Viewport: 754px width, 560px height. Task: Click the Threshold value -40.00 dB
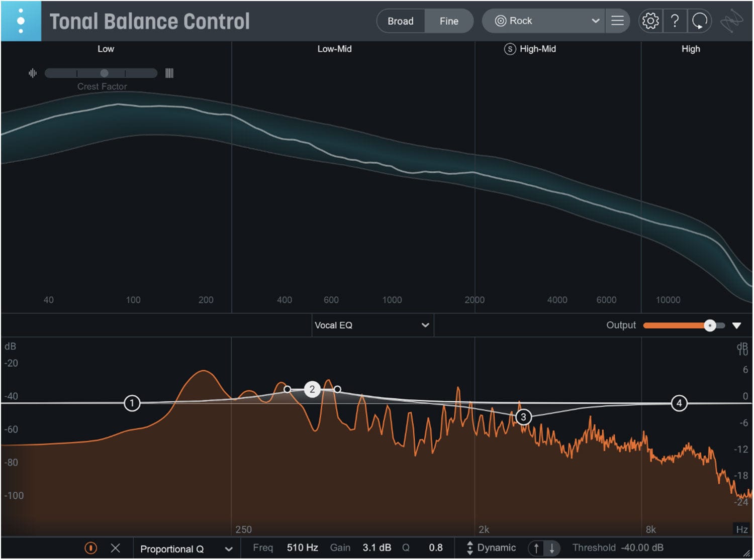click(x=642, y=548)
